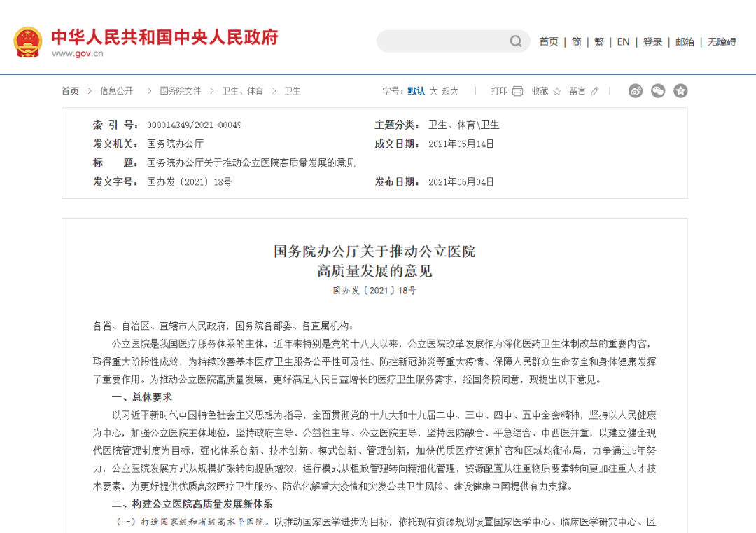Share to Qzone star icon
This screenshot has width=756, height=533.
(x=680, y=90)
